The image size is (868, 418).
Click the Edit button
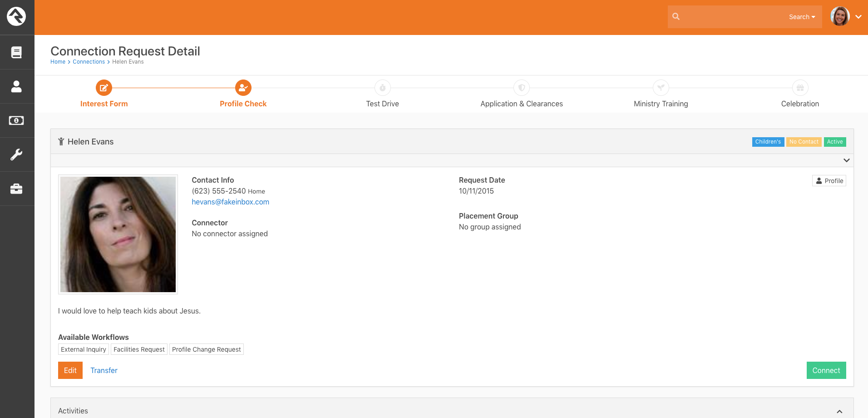click(x=70, y=370)
